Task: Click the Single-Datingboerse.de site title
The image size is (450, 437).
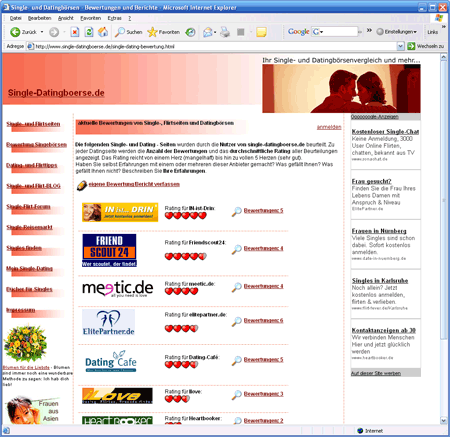Action: point(56,93)
